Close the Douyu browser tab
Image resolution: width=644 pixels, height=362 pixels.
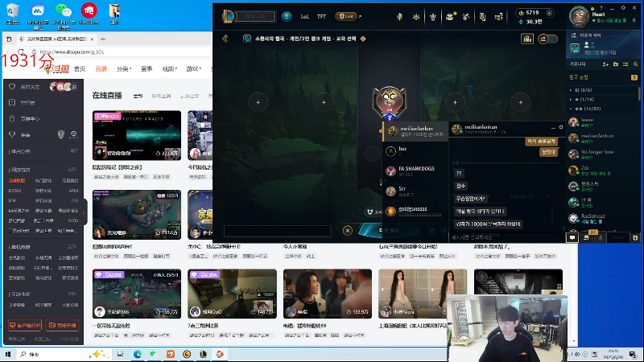tap(92, 39)
